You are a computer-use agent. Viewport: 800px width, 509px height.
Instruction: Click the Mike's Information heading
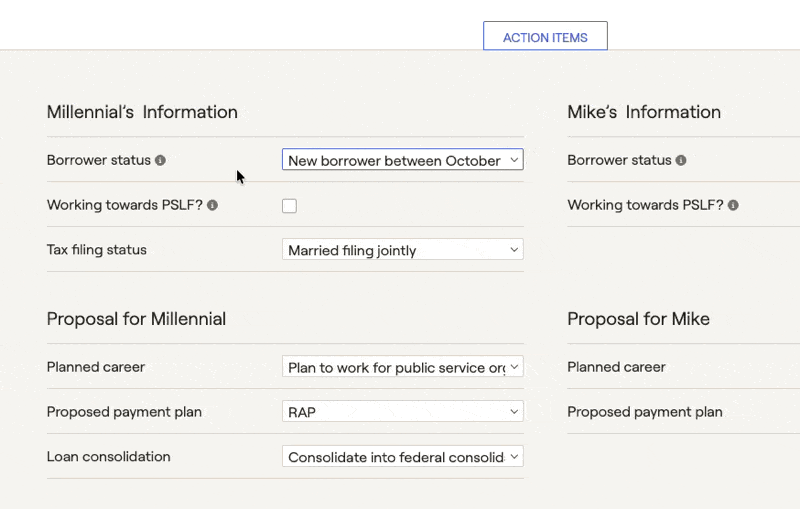pos(644,112)
